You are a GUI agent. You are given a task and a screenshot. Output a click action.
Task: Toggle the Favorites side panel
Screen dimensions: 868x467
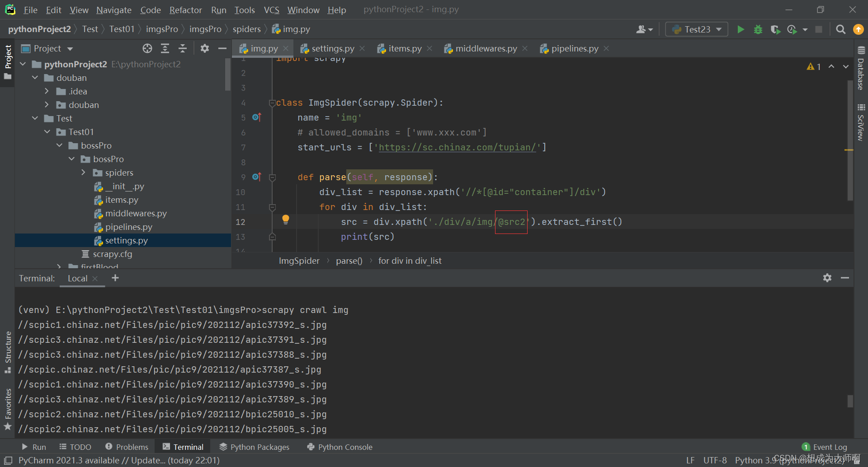pos(8,409)
